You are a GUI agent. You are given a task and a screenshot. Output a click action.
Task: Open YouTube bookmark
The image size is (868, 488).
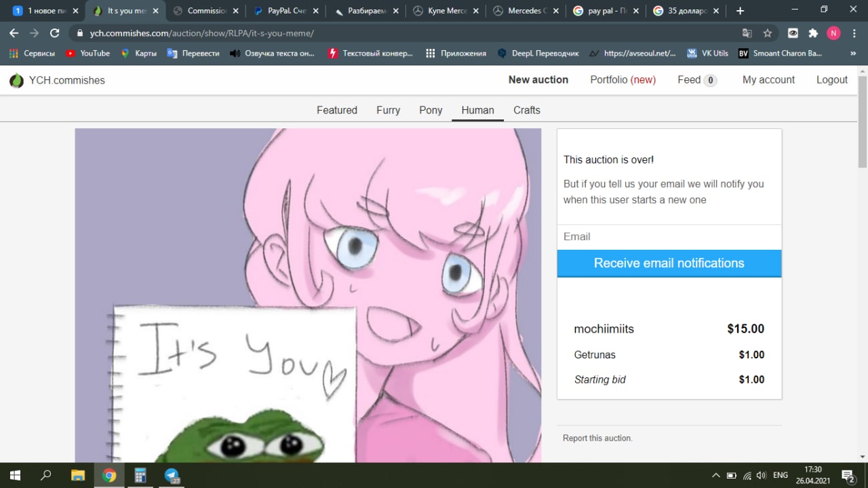87,53
